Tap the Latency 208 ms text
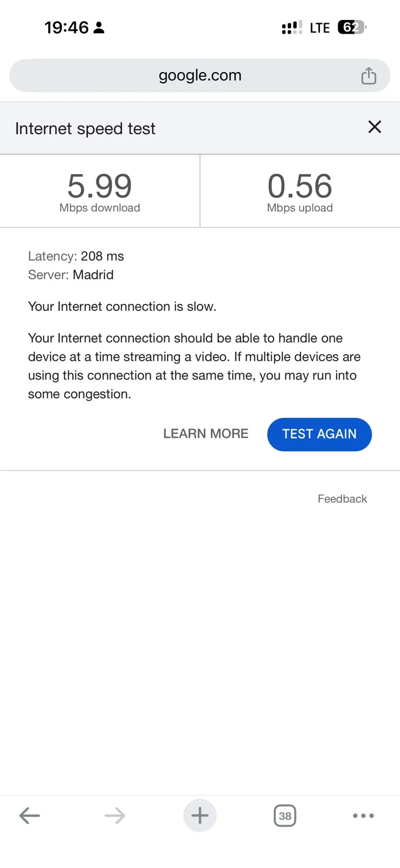 (76, 256)
